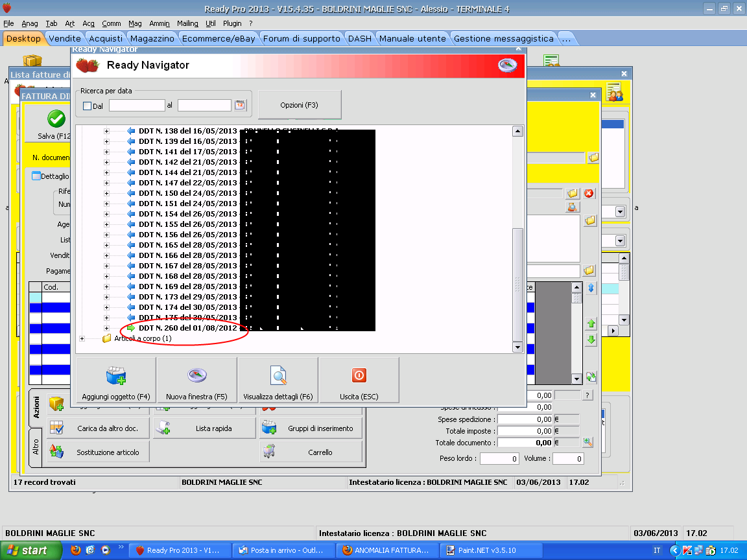Expand DDT N. 138 del 16/05/2013
Image resolution: width=747 pixels, height=560 pixels.
click(x=107, y=131)
